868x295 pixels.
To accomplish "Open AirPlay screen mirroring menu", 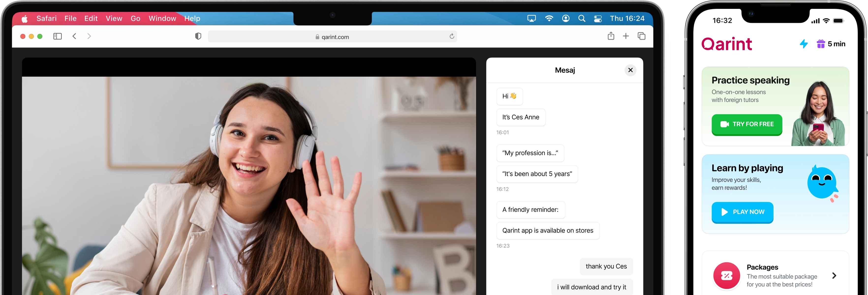I will click(x=531, y=18).
